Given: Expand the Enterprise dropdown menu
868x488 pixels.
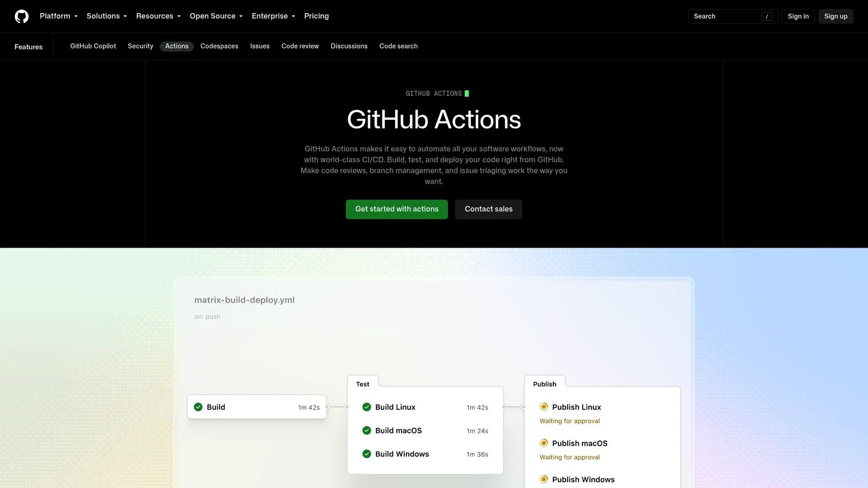Looking at the screenshot, I should 273,16.
